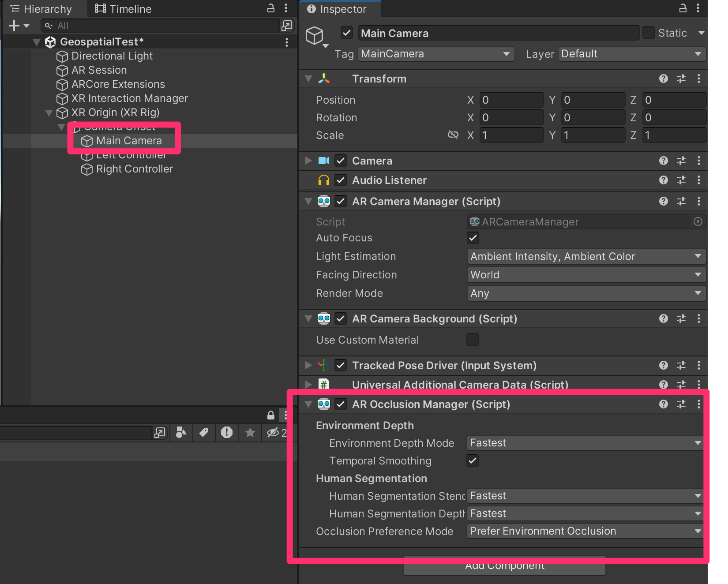Expand the Camera component foldout

coord(308,161)
